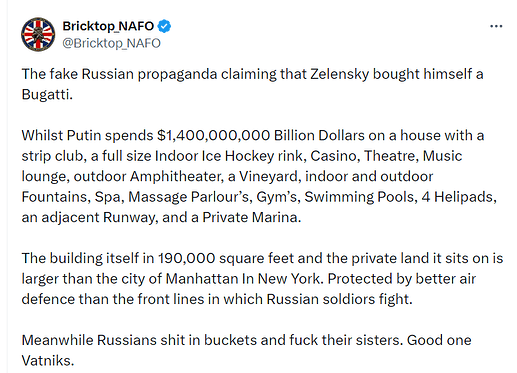The height and width of the screenshot is (373, 517).
Task: Click the phrase Private Marina
Action: [251, 217]
